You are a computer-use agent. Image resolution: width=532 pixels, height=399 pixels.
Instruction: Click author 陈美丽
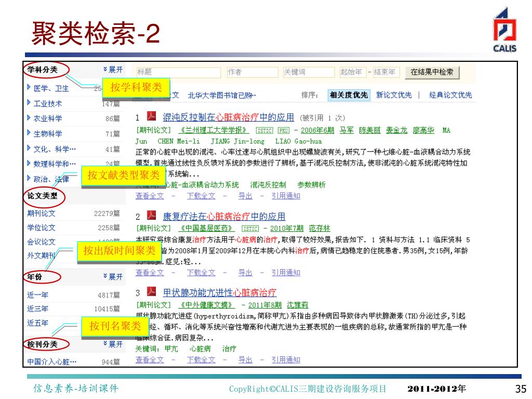370,130
